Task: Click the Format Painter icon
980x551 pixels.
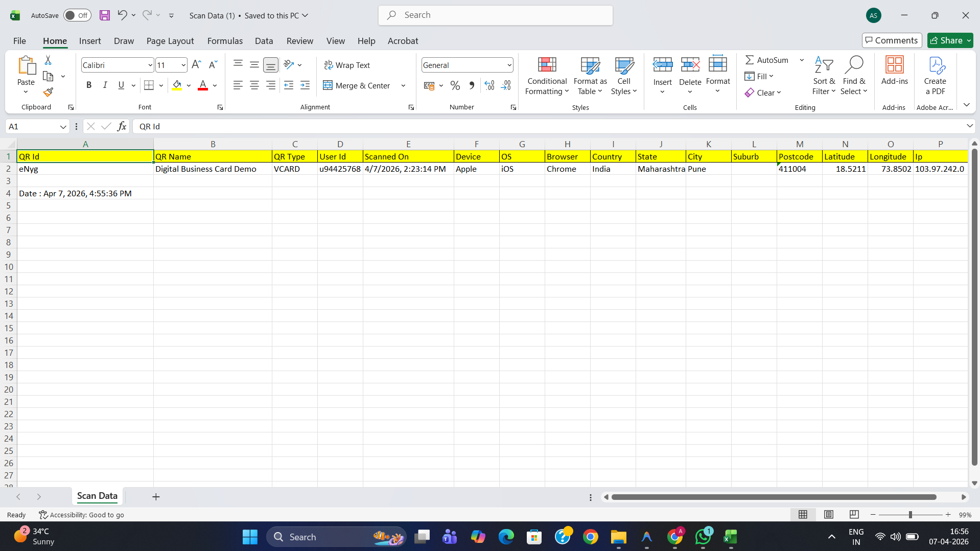Action: (x=48, y=92)
